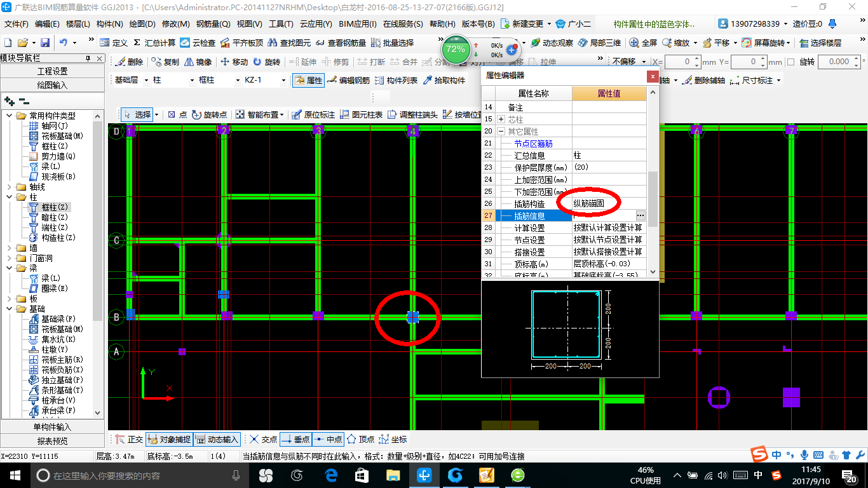Check the 旋转 rotation checkbox
Image resolution: width=868 pixels, height=488 pixels.
point(790,62)
